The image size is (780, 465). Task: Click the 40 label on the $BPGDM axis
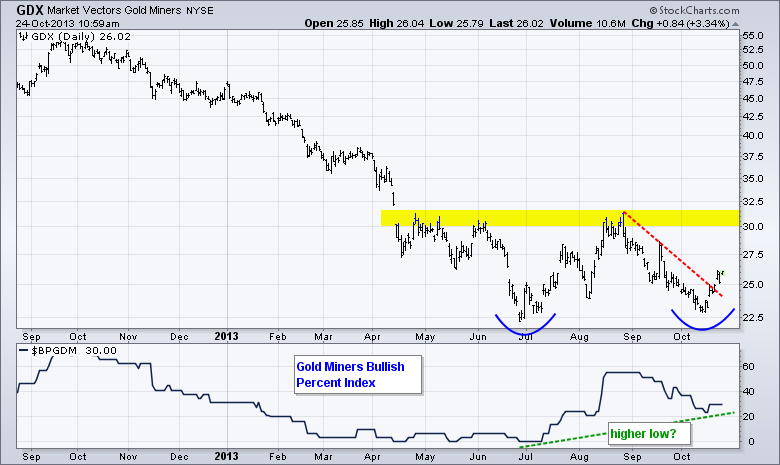(x=749, y=391)
